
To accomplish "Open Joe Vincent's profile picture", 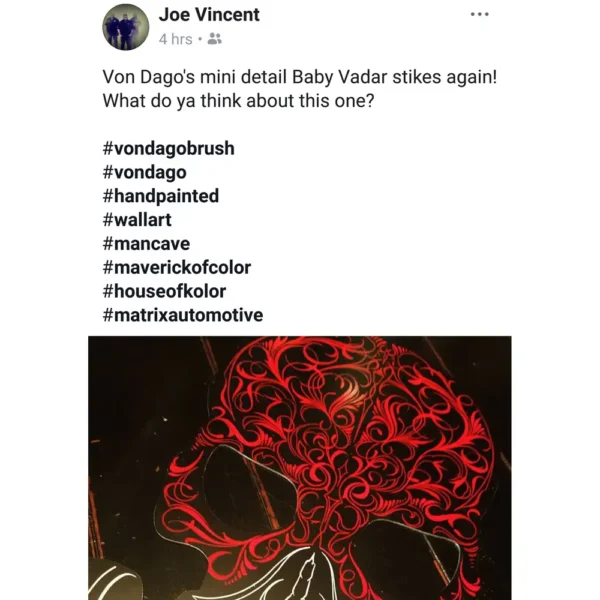I will click(x=126, y=27).
